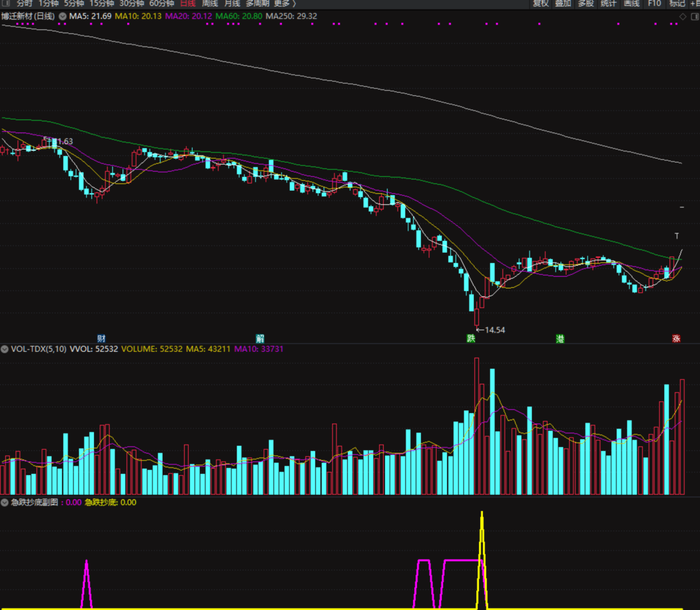Click the panel icon left of 分时
This screenshot has height=610, width=700.
click(x=6, y=3)
